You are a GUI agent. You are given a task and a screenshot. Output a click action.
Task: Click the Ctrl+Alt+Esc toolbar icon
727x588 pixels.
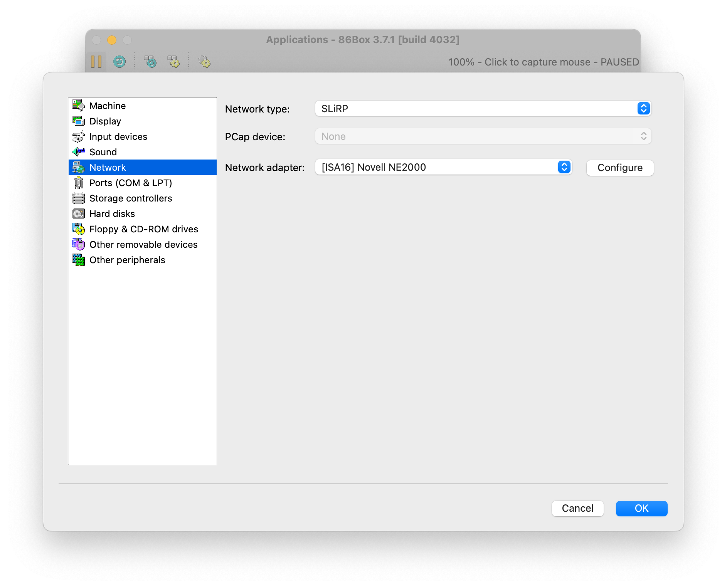tap(173, 62)
